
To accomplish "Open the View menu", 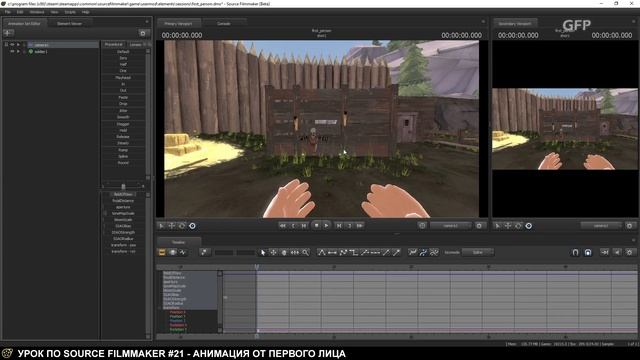I will pyautogui.click(x=54, y=12).
